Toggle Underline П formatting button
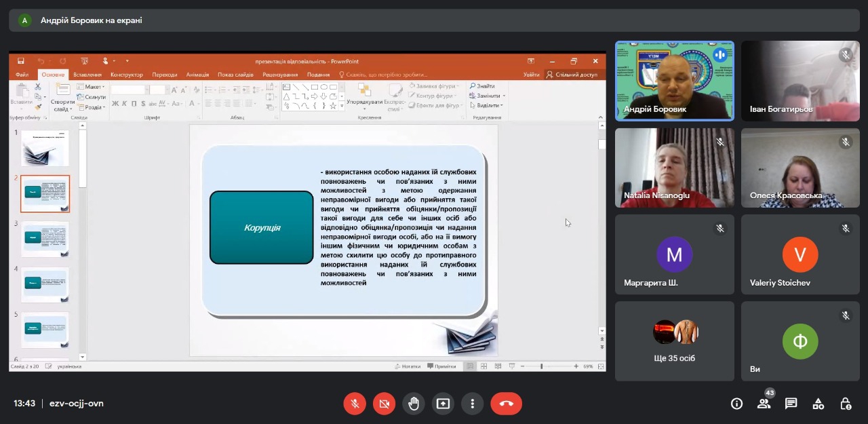Screen dimensions: 868x424 pos(134,104)
